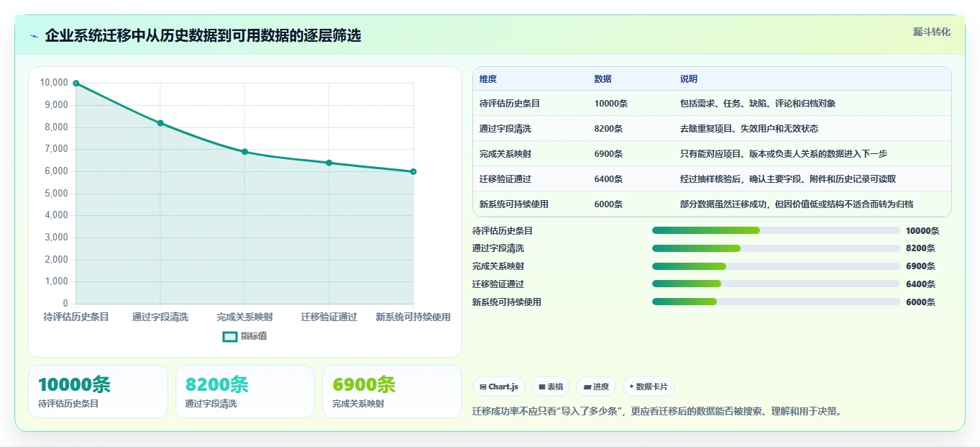Click the chart data point for 完成关系映射
This screenshot has width=980, height=447.
tap(244, 152)
